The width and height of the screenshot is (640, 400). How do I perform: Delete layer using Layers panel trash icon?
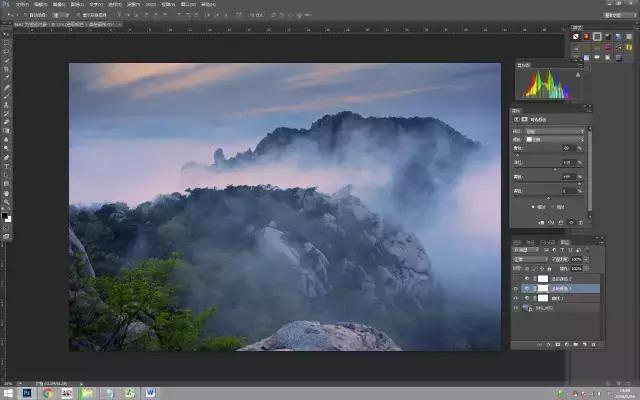(x=593, y=344)
